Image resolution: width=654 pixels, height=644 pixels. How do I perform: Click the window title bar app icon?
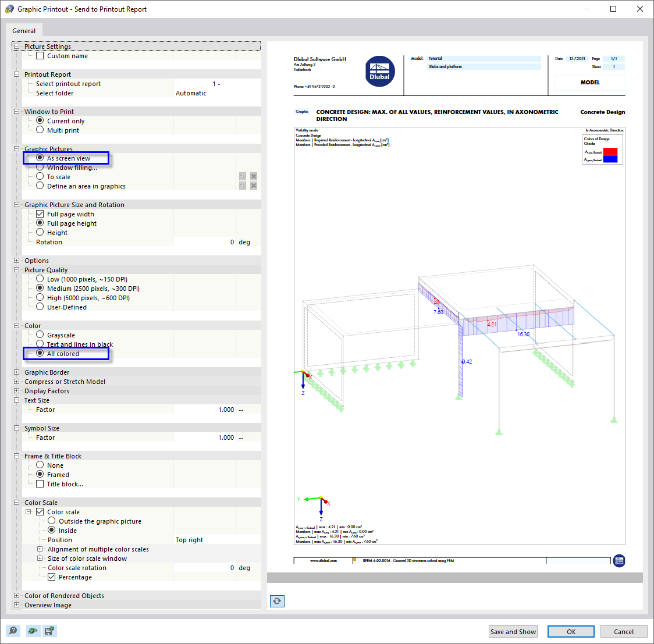9,9
